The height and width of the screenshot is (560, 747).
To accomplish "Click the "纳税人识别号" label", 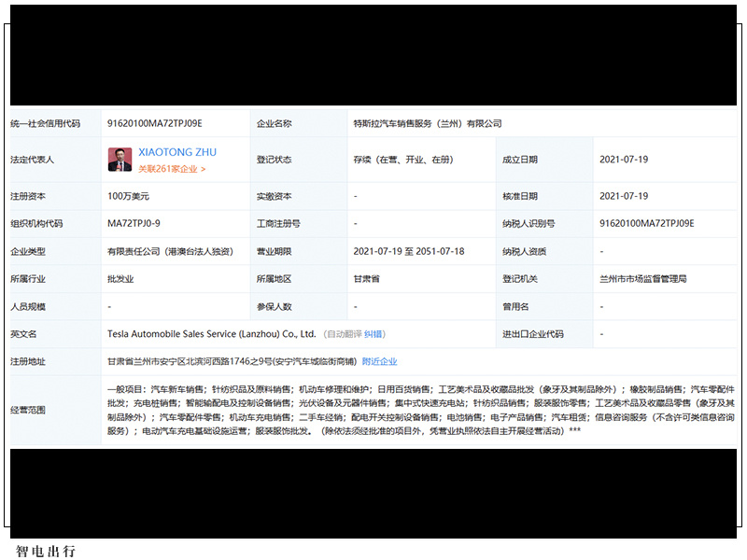I will tap(529, 224).
